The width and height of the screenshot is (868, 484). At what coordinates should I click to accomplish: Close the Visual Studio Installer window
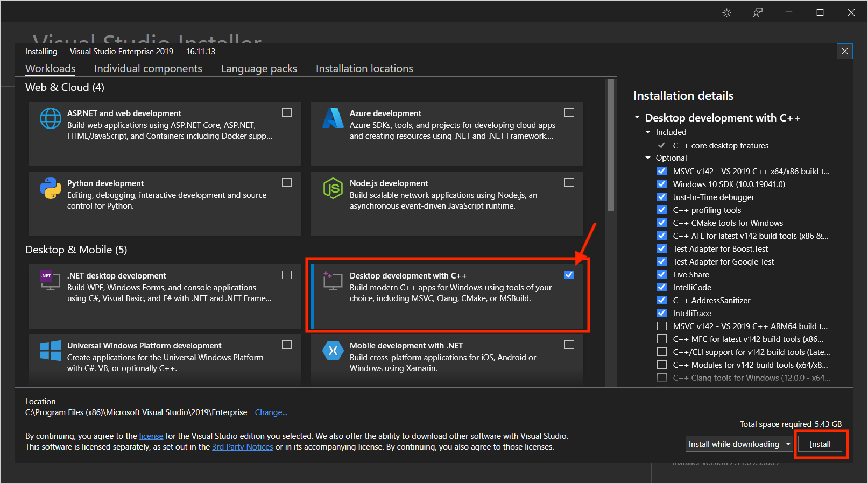pyautogui.click(x=851, y=12)
